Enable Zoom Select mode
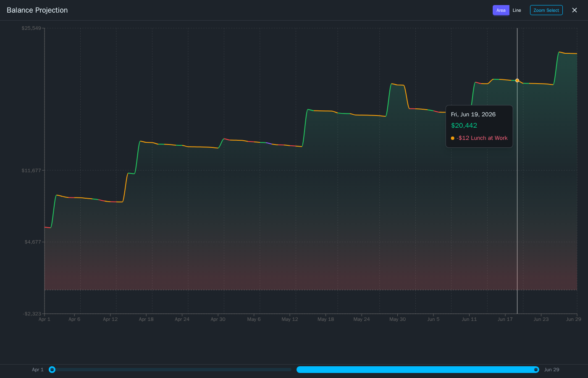This screenshot has width=588, height=378. [x=546, y=10]
